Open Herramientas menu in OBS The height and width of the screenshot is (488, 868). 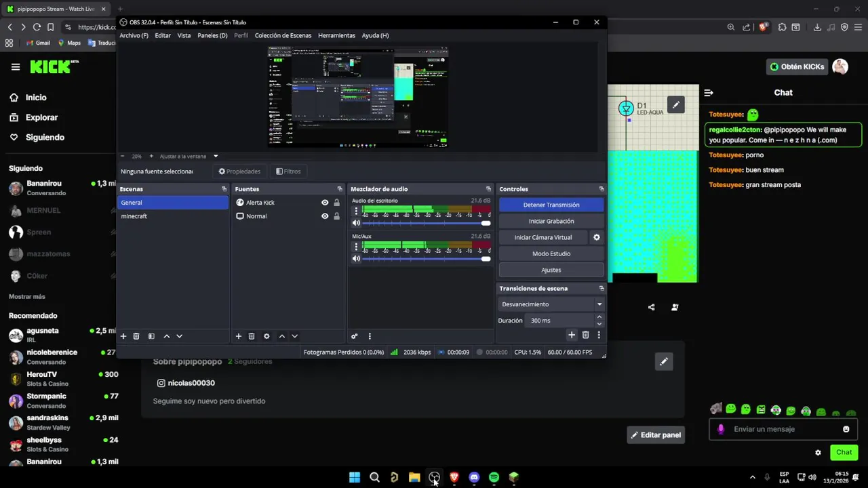coord(336,35)
